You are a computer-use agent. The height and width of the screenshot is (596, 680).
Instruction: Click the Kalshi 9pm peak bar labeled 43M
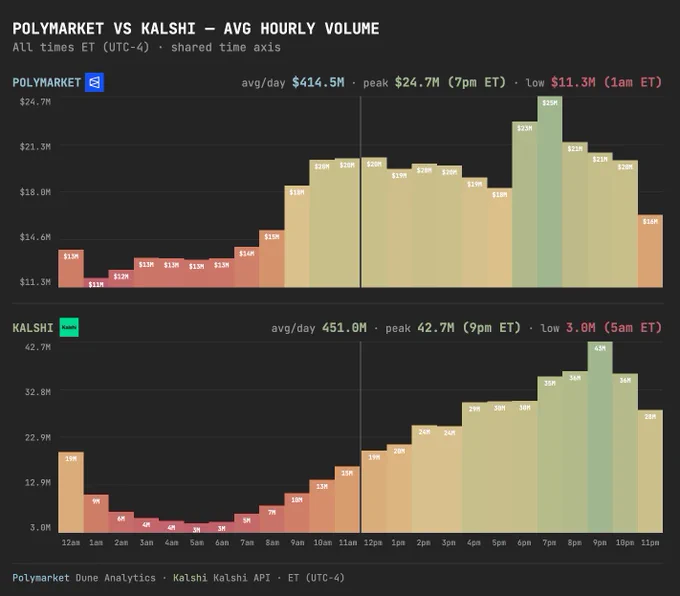600,437
